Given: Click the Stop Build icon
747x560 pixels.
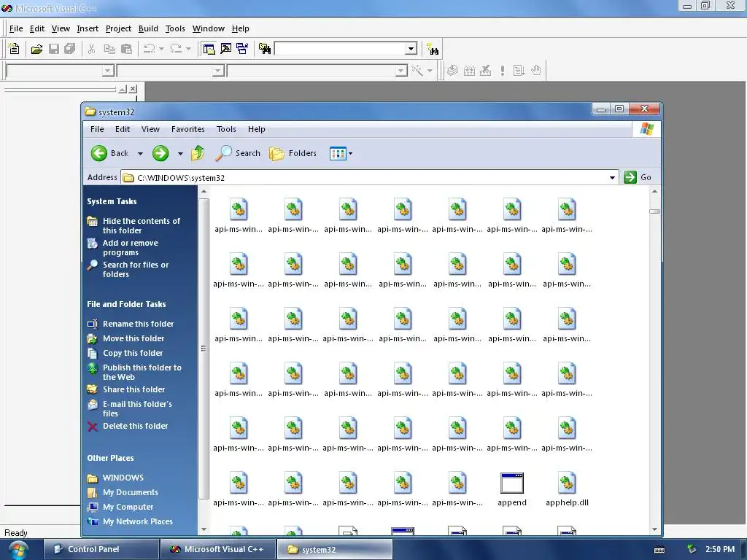Looking at the screenshot, I should [x=485, y=71].
